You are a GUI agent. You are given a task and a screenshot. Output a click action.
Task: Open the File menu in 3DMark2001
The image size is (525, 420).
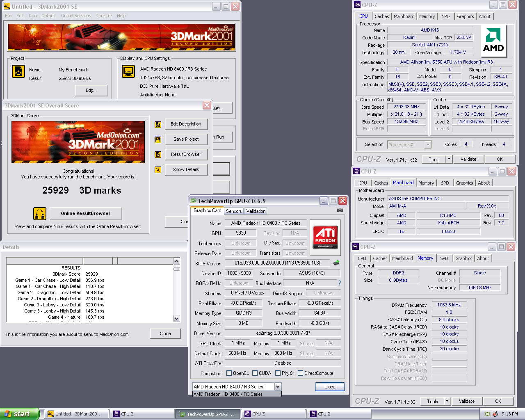point(8,16)
